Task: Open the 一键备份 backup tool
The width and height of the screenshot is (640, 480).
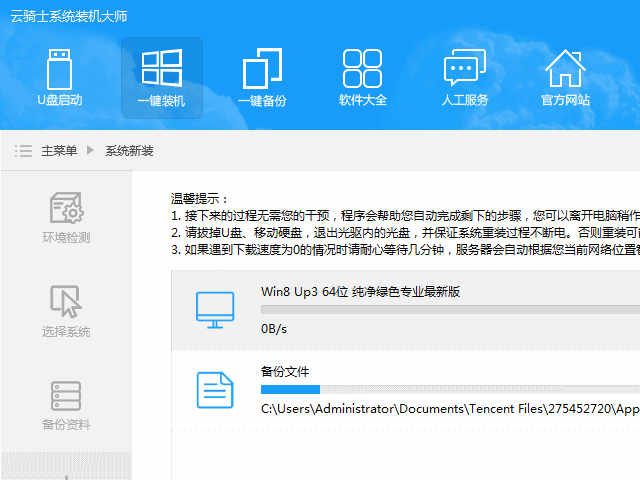Action: [262, 78]
